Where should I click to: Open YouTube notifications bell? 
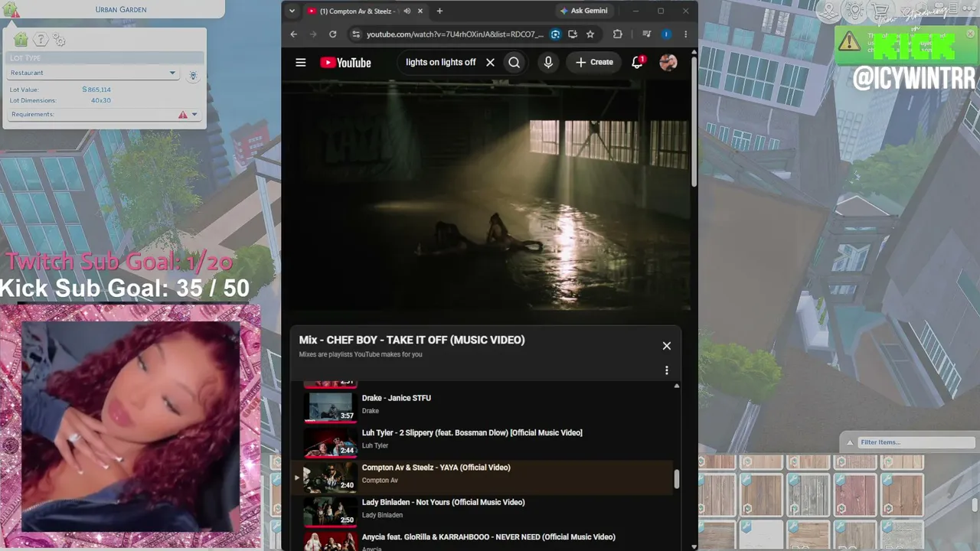(637, 63)
